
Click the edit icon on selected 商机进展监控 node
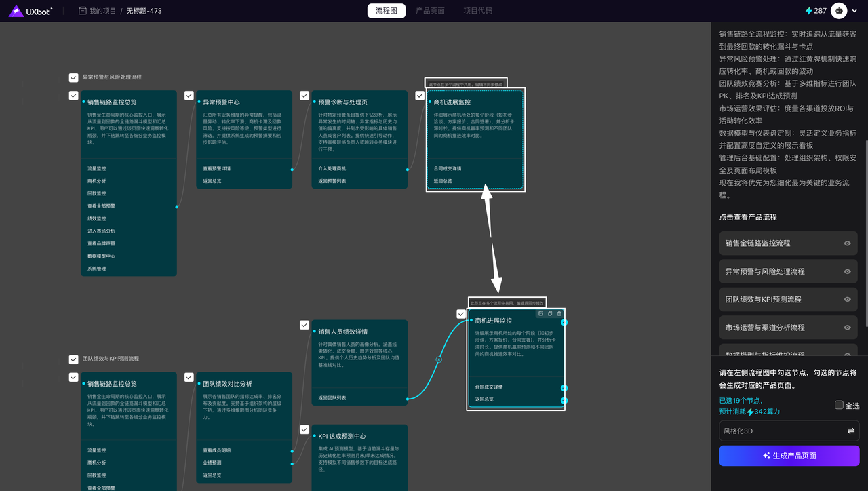pos(540,313)
